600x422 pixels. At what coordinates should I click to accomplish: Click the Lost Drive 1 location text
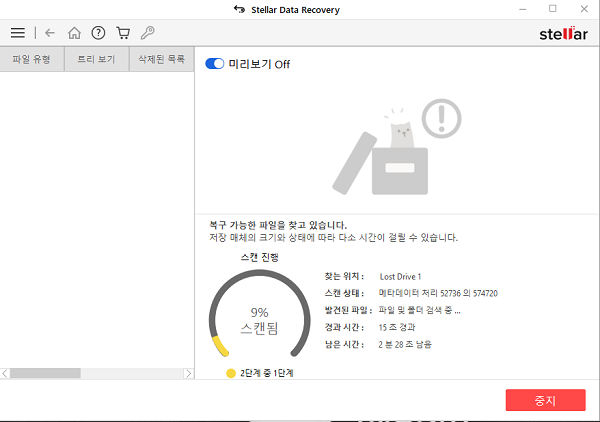point(400,277)
